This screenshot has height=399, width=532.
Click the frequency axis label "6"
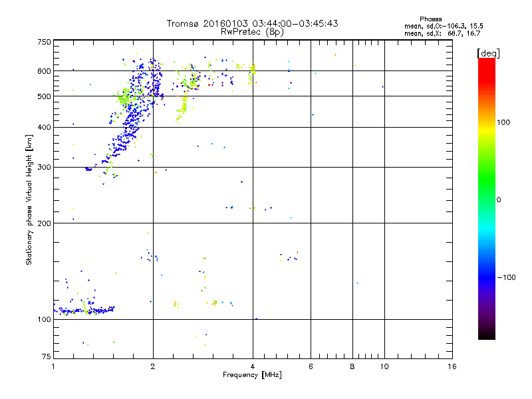coord(311,366)
